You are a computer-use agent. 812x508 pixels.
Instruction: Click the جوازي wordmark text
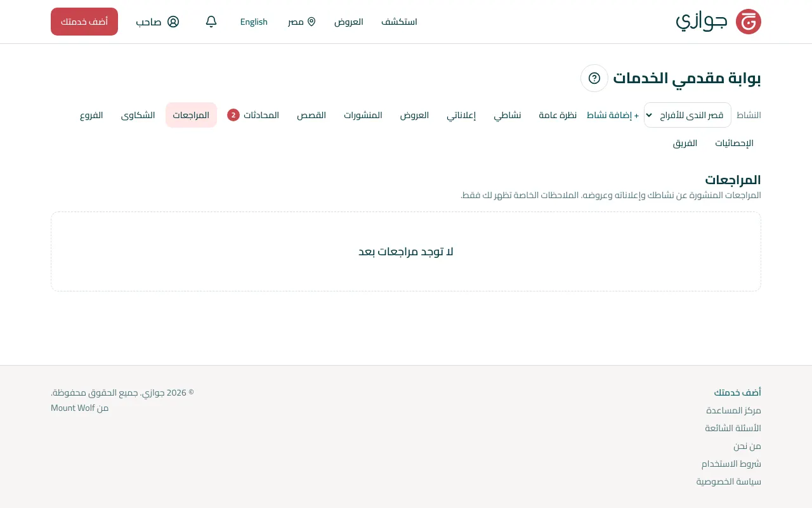pyautogui.click(x=701, y=20)
